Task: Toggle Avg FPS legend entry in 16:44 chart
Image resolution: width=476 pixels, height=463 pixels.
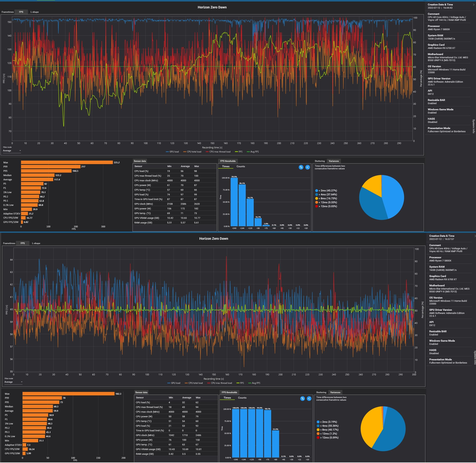Action: pos(253,152)
